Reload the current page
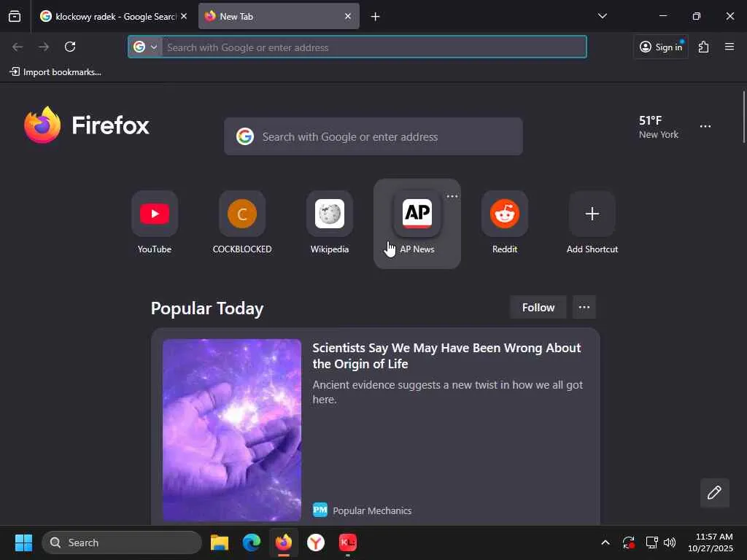This screenshot has height=560, width=747. 70,47
